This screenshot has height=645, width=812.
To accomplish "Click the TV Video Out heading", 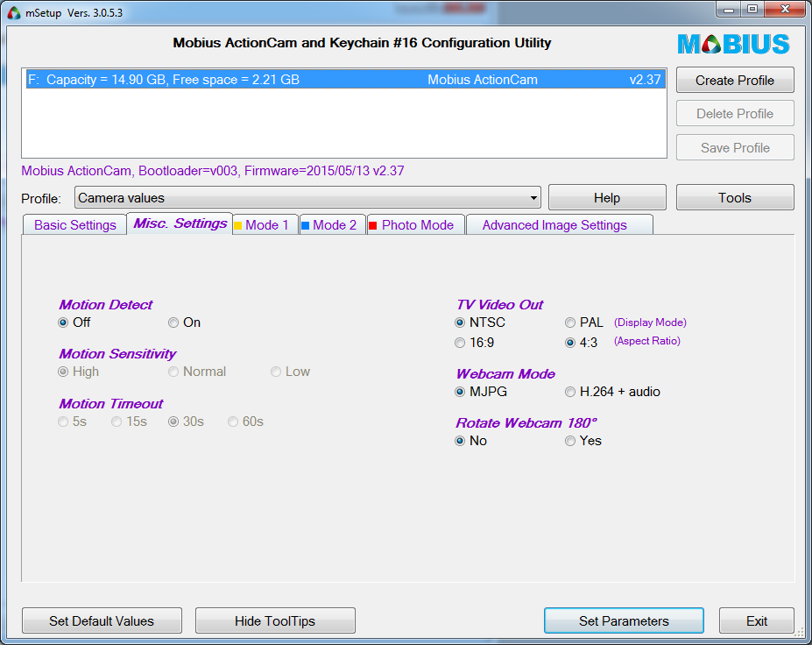I will click(500, 305).
